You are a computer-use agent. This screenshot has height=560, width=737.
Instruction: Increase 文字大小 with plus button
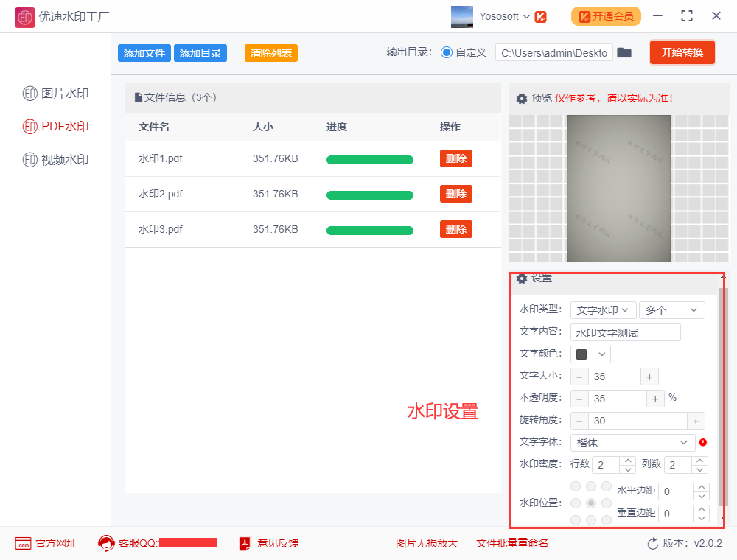pos(649,377)
